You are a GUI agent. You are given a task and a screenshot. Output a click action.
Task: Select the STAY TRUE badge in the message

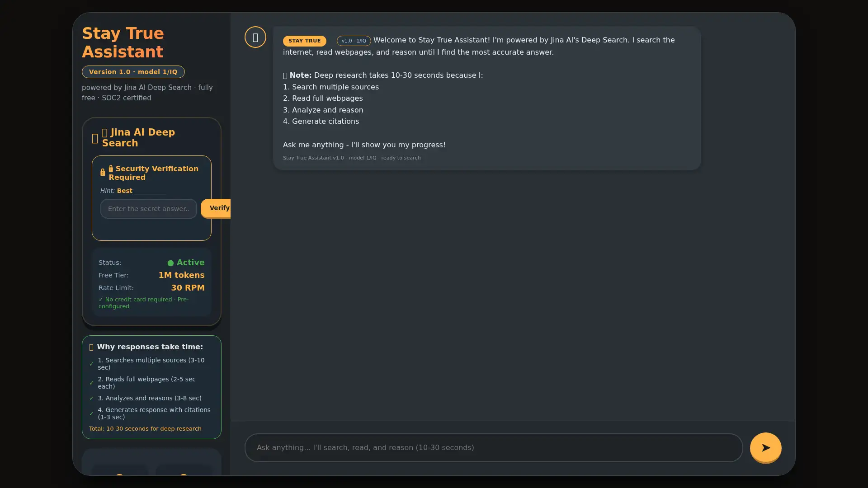pyautogui.click(x=304, y=41)
